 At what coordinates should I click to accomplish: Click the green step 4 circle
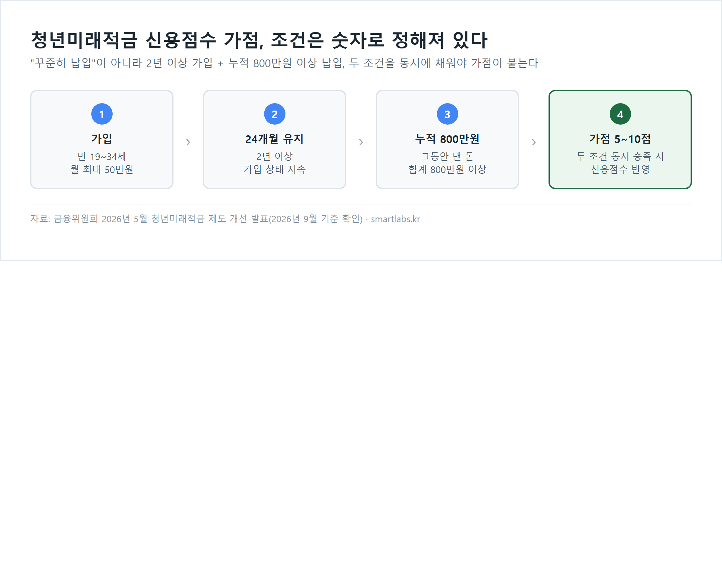coord(620,114)
